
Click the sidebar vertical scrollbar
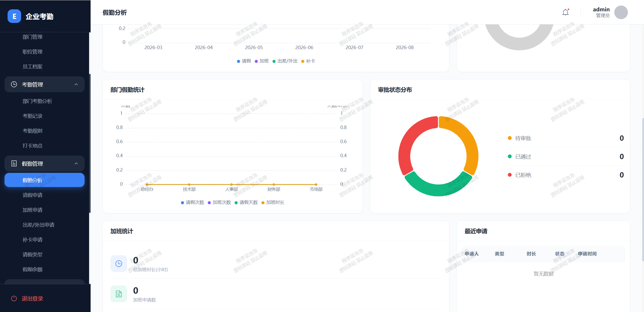(x=90, y=143)
